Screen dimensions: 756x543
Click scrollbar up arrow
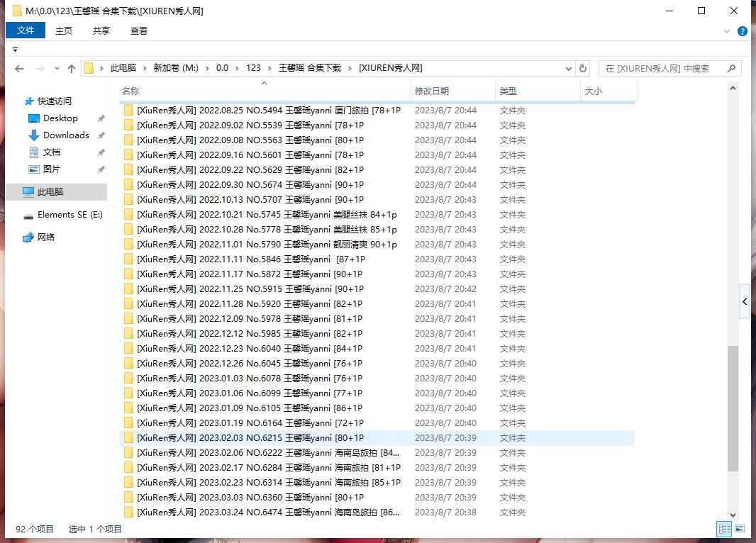[x=733, y=88]
